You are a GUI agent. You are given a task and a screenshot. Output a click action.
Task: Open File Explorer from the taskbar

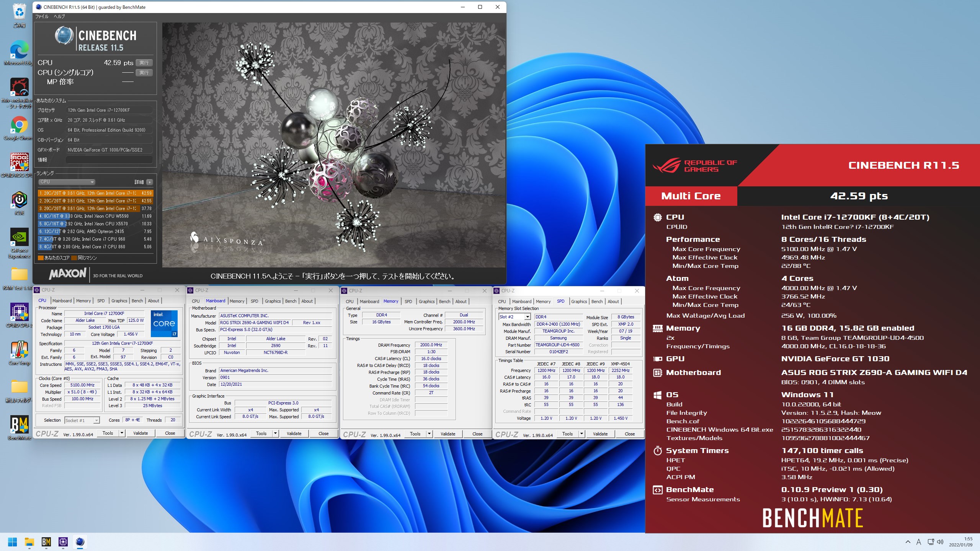[x=29, y=542]
